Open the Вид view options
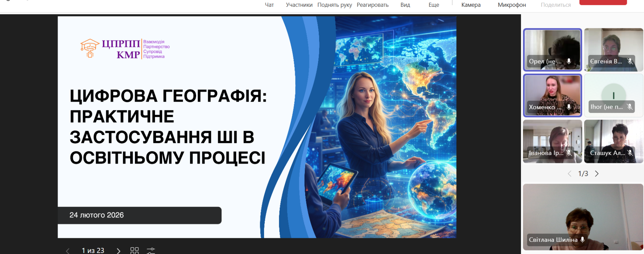 point(405,5)
